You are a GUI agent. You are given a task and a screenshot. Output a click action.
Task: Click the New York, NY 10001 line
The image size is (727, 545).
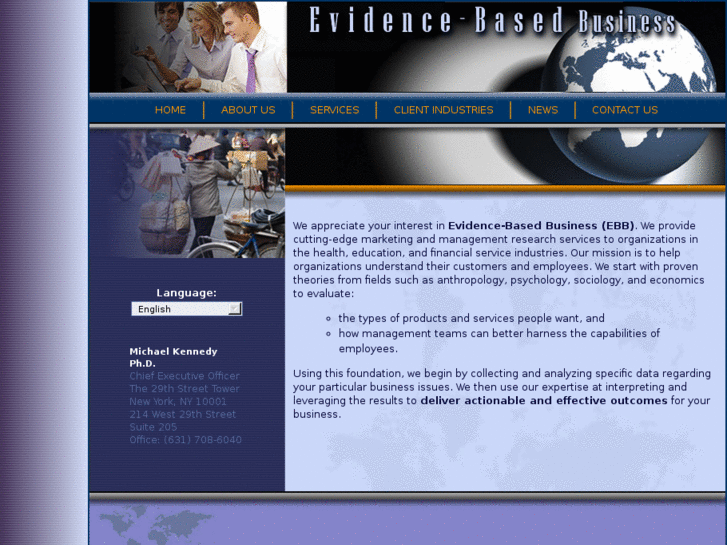point(178,401)
